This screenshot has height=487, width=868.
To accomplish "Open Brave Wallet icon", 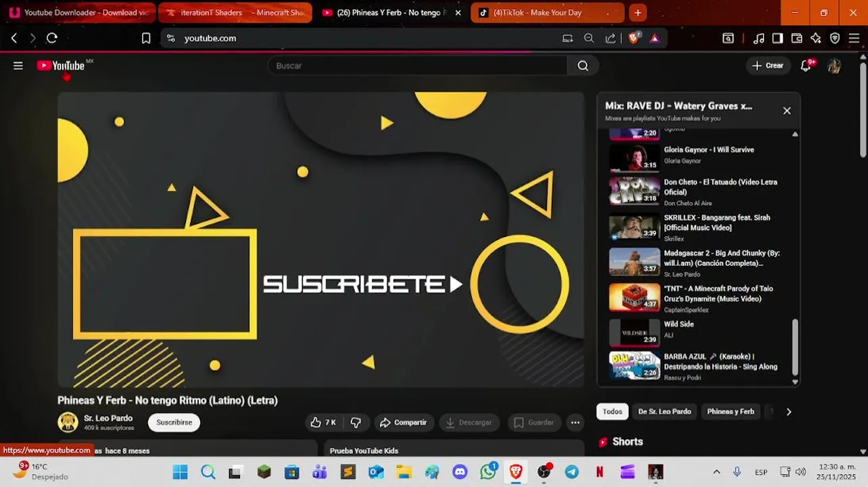I will (x=797, y=39).
